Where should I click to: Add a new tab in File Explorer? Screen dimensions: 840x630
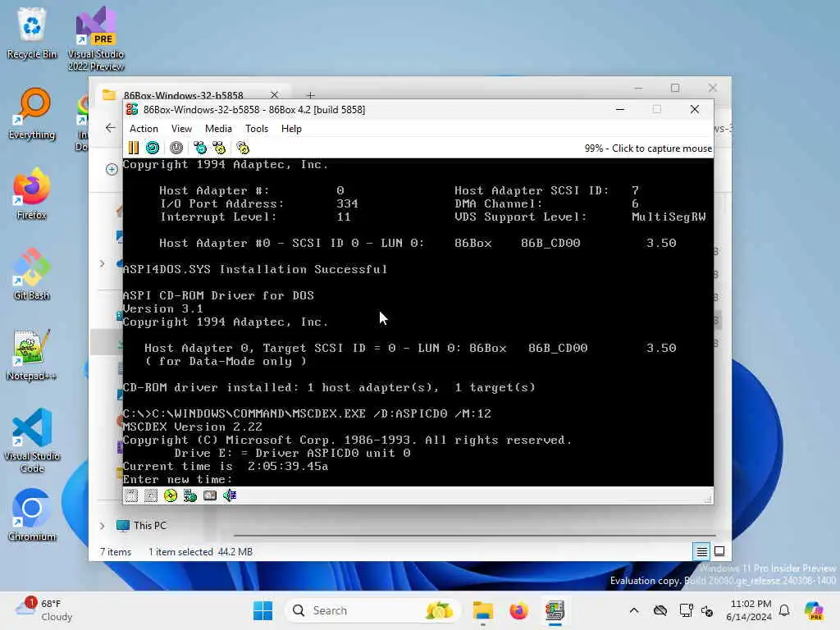point(311,95)
